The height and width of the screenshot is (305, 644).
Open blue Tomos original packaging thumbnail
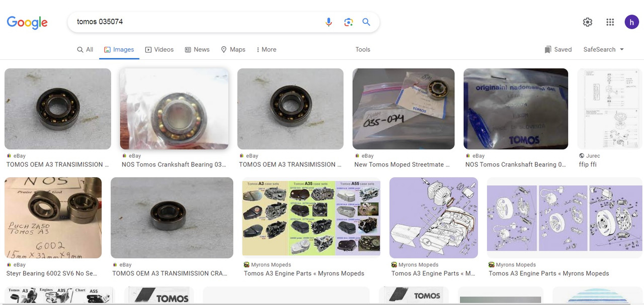(x=516, y=109)
